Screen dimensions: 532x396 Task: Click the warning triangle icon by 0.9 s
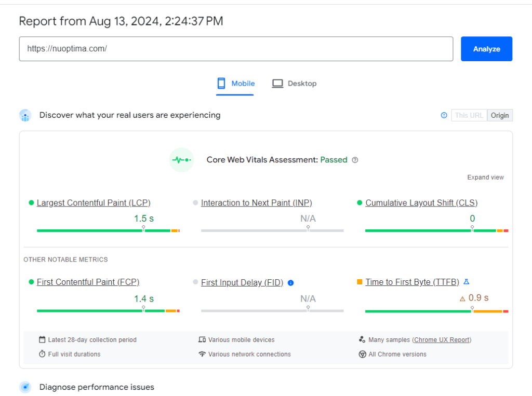click(x=462, y=299)
